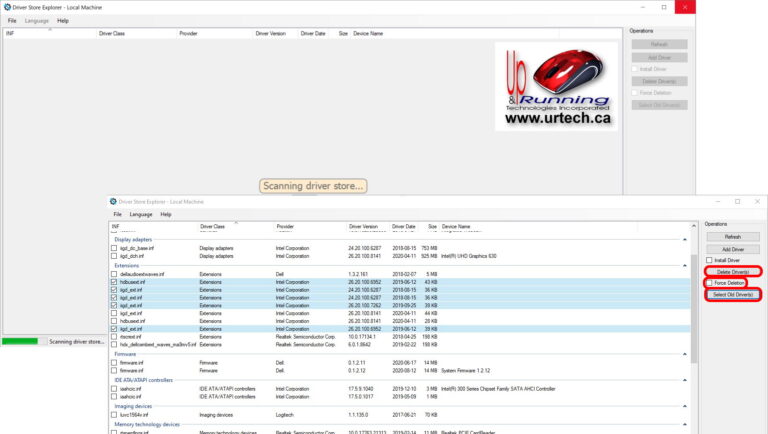
Task: Sort by Size column in the front window
Action: pyautogui.click(x=432, y=227)
